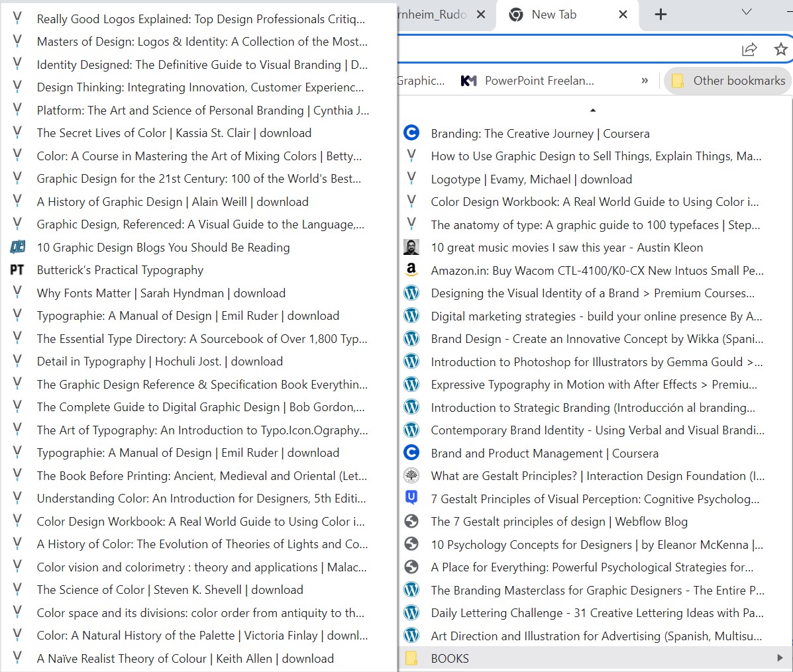The image size is (793, 672).
Task: Open A History of Graphic Design bookmark
Action: pyautogui.click(x=198, y=201)
